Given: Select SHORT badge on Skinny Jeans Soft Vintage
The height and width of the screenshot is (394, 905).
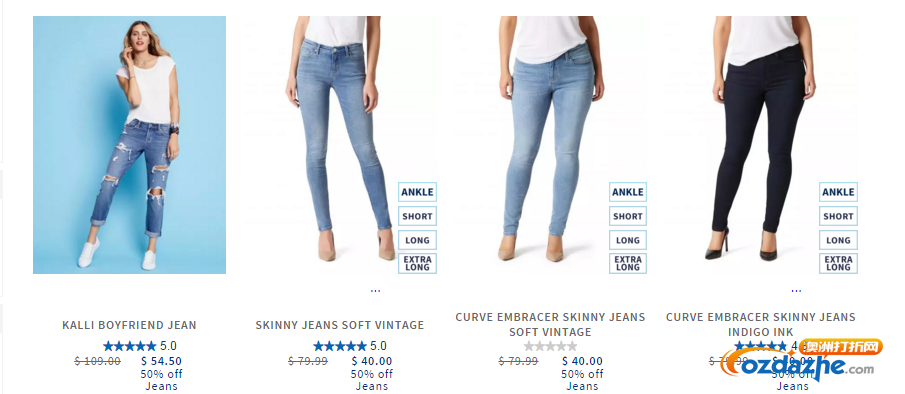Looking at the screenshot, I should point(417,216).
